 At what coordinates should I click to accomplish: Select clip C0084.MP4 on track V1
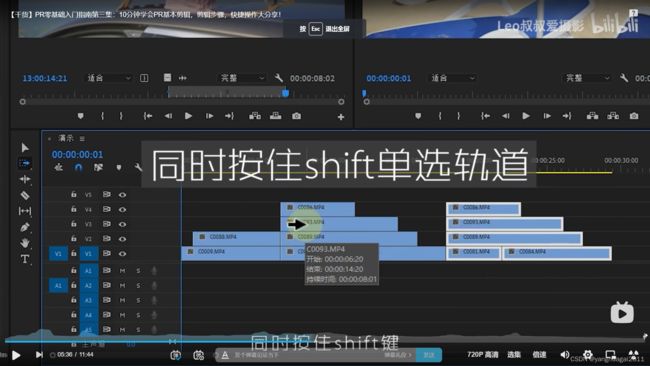coord(557,253)
